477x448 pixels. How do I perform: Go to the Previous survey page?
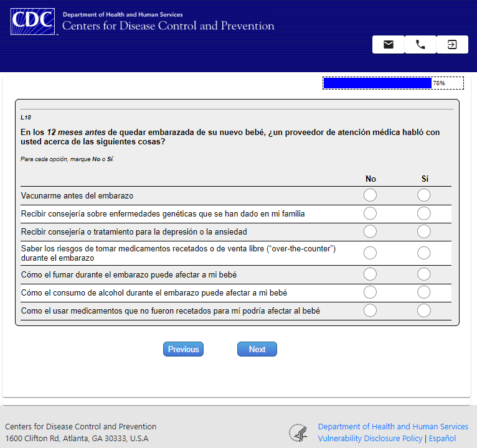tap(183, 349)
